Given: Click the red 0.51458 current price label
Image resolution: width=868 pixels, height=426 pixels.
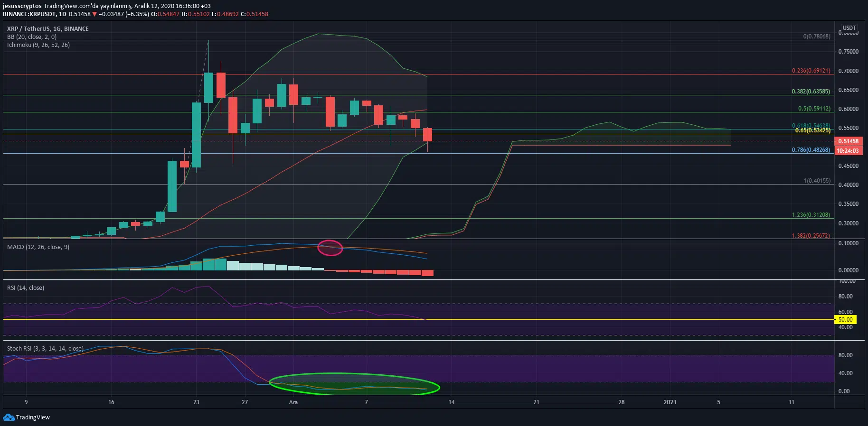Looking at the screenshot, I should pos(848,141).
